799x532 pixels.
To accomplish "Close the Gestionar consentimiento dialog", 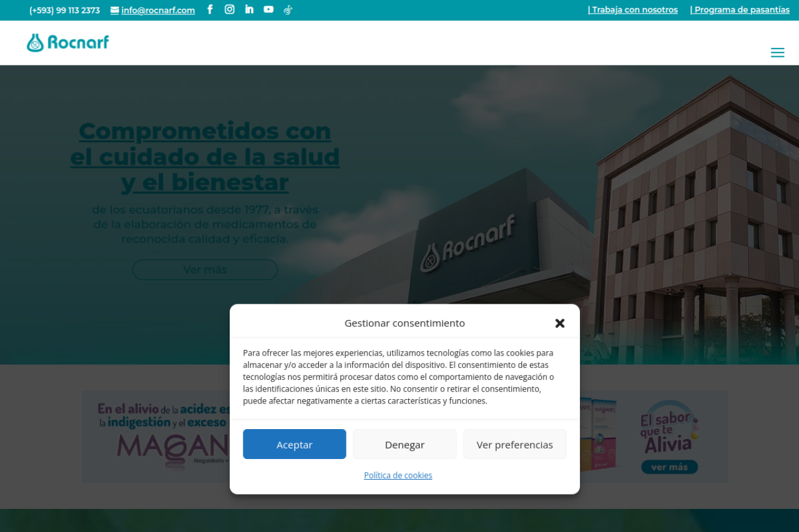I will click(x=560, y=323).
